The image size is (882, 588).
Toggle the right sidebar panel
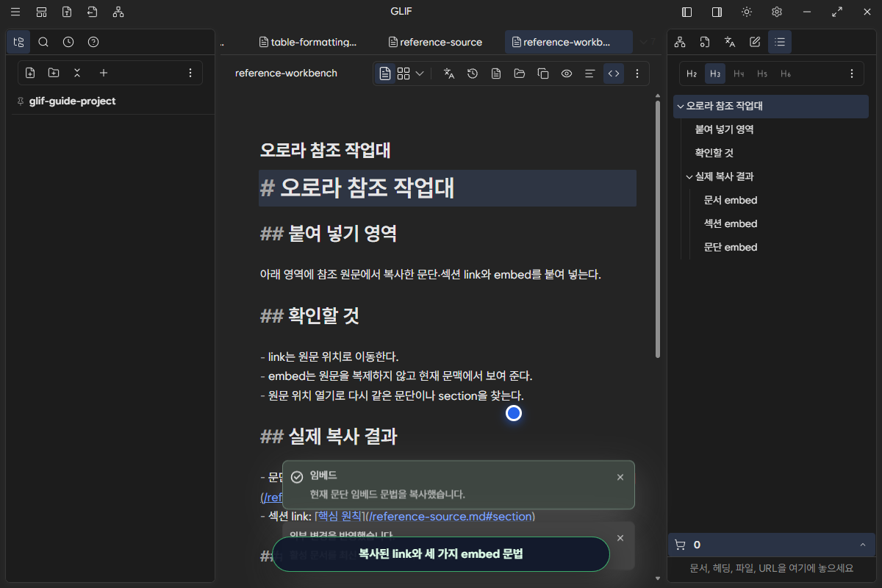pyautogui.click(x=717, y=12)
